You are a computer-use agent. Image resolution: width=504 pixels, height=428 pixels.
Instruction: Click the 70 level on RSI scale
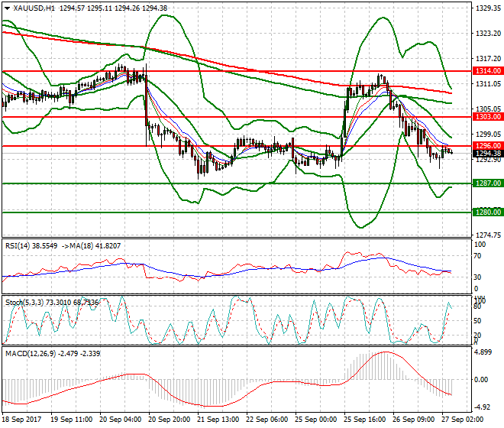pos(477,256)
